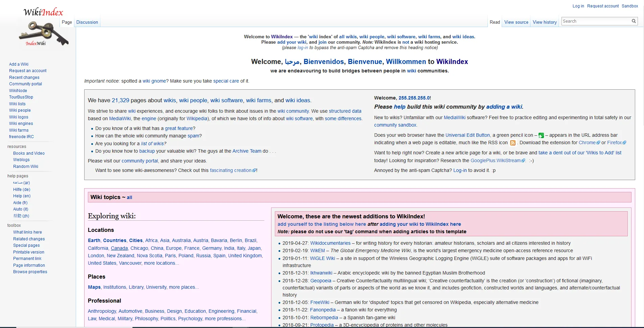Click the Log in link

(x=578, y=6)
